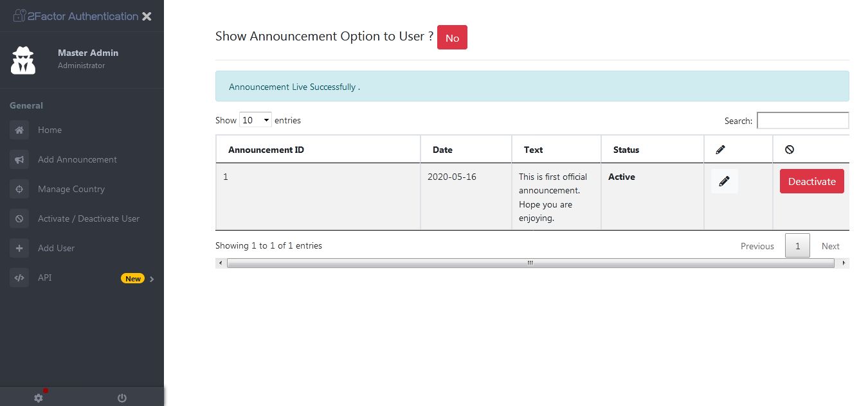
Task: Select the Status column header
Action: pyautogui.click(x=626, y=150)
